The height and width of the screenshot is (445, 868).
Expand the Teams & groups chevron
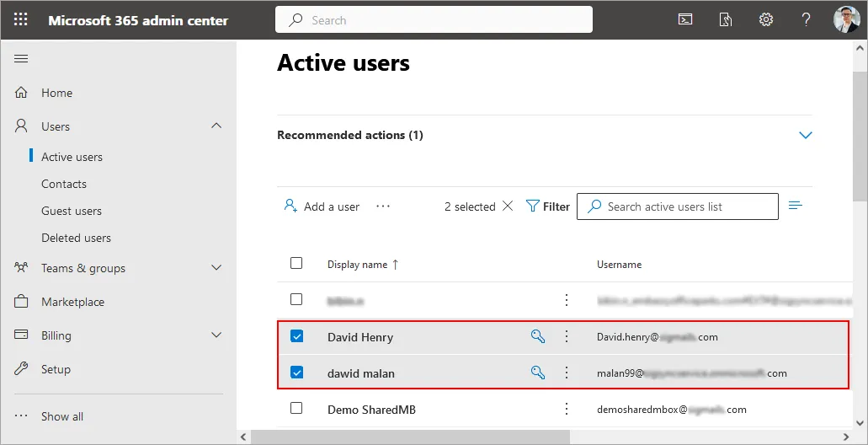(216, 268)
